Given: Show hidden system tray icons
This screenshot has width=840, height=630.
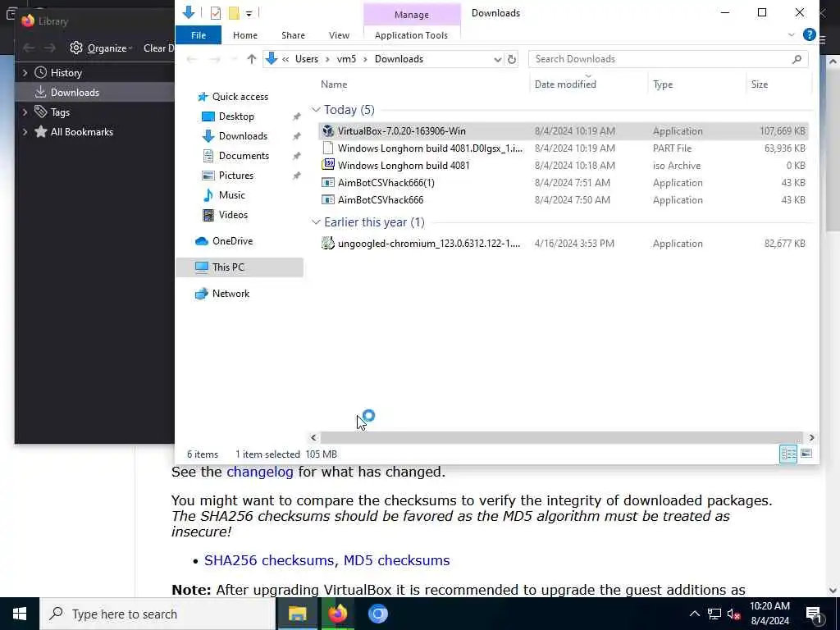Looking at the screenshot, I should tap(694, 614).
